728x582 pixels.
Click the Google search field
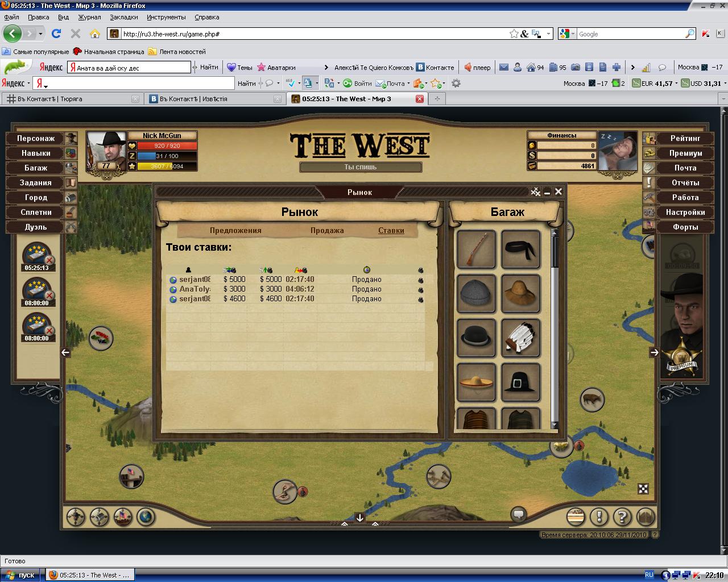click(630, 34)
